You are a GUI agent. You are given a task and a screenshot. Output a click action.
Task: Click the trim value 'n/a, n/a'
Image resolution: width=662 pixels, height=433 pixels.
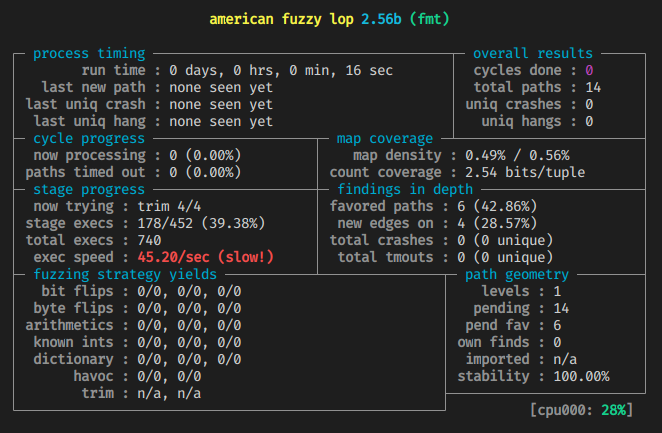[x=169, y=393]
